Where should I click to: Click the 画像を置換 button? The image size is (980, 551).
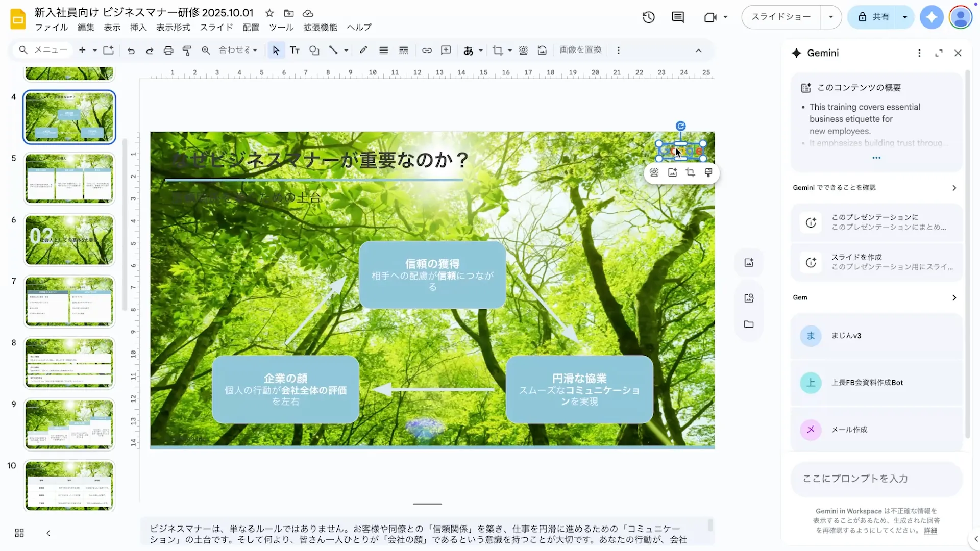pyautogui.click(x=580, y=50)
